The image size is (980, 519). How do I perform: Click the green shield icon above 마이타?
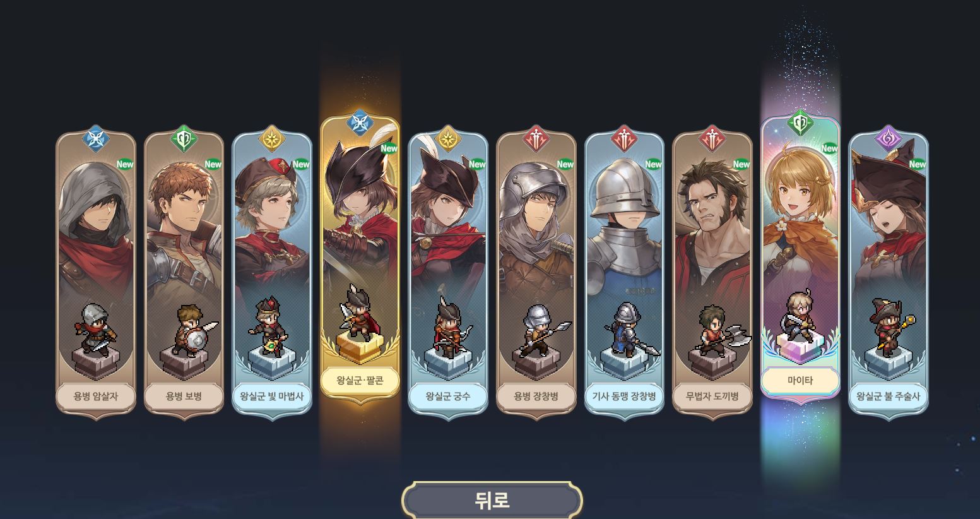point(800,124)
